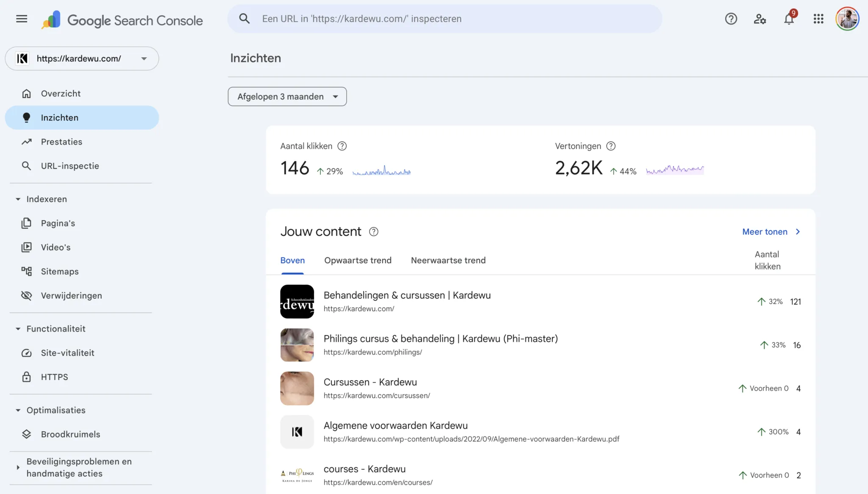Open the account profile avatar
Screen dimensions: 868x494
(847, 19)
